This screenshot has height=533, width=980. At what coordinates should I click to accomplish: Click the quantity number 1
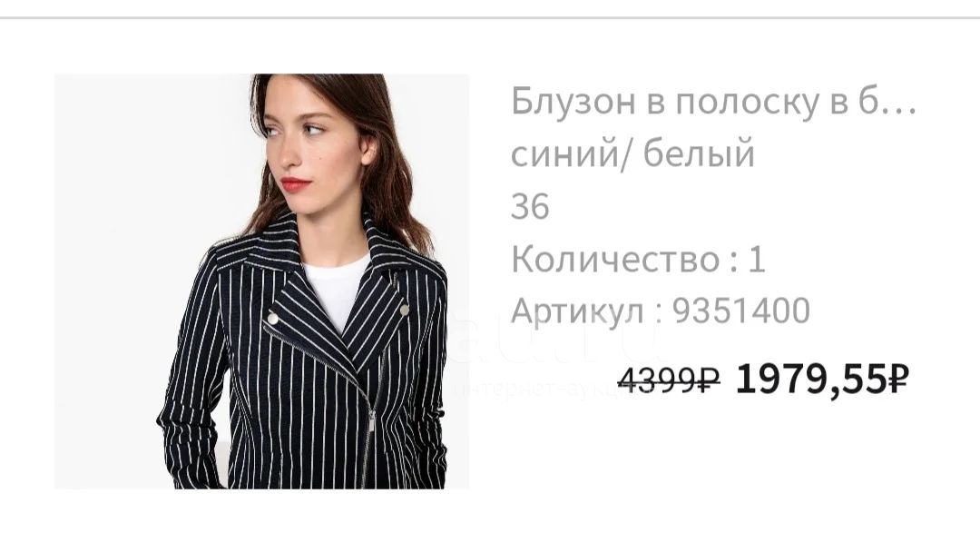(756, 259)
